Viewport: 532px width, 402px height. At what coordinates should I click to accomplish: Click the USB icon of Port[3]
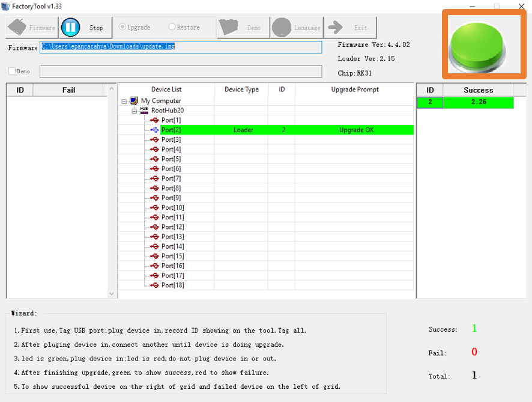coord(154,139)
